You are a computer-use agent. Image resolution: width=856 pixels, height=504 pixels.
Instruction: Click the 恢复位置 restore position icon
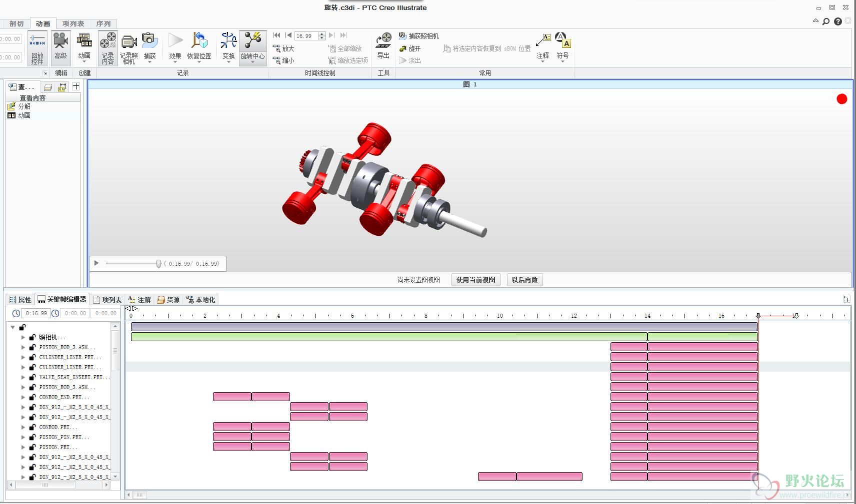199,46
